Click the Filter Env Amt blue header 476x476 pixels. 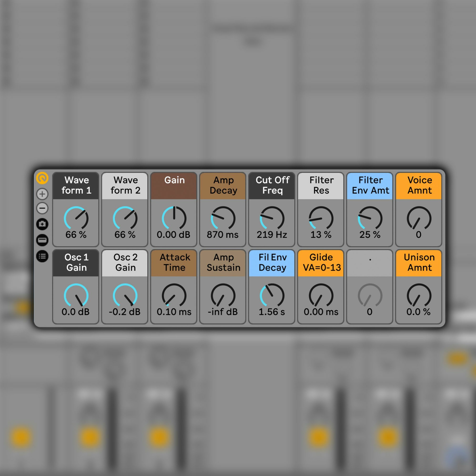click(x=370, y=185)
